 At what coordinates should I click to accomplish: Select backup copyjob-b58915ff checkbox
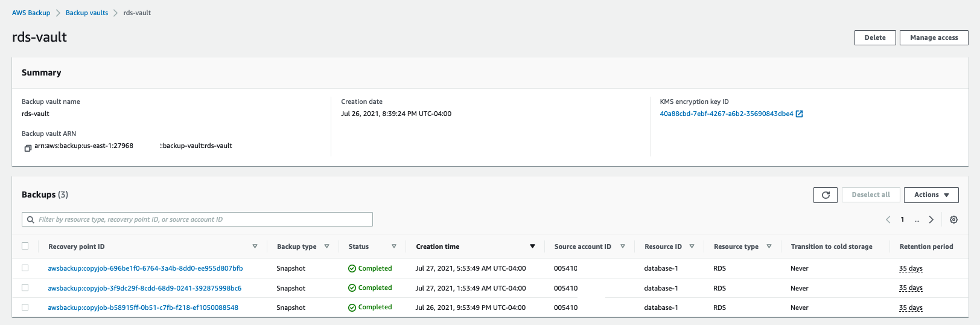(x=25, y=307)
